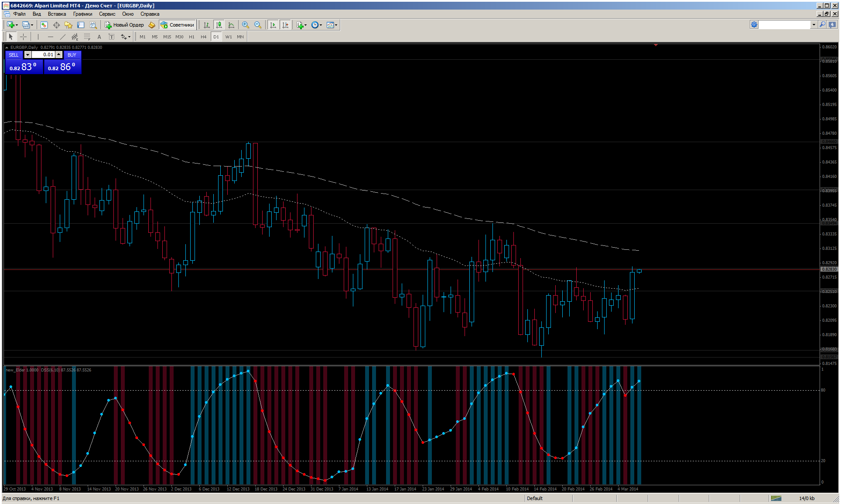The image size is (841, 504).
Task: Open the one-click volume dropdown arrow
Action: (27, 54)
